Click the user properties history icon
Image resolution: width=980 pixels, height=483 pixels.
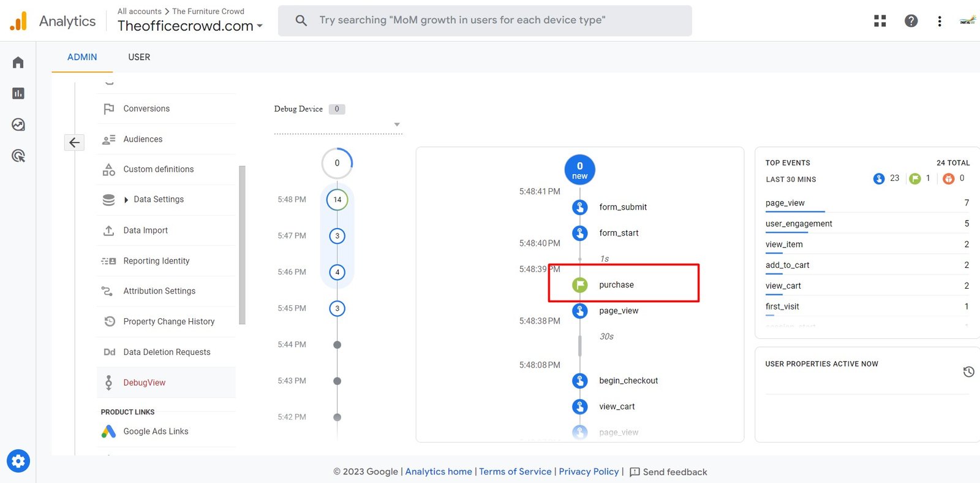coord(968,371)
